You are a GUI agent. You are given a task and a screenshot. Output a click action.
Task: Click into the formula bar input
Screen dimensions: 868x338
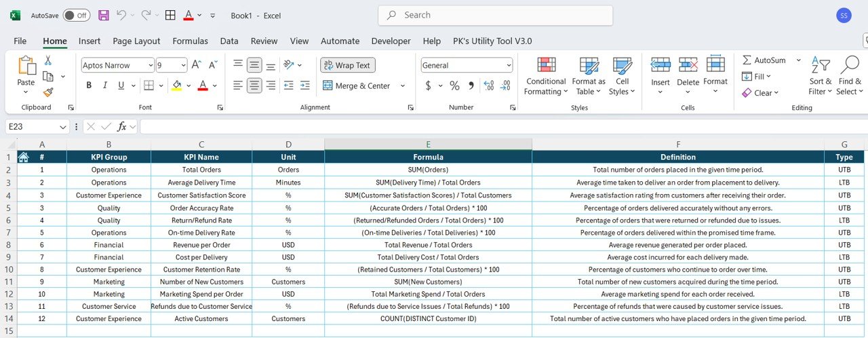coord(503,126)
